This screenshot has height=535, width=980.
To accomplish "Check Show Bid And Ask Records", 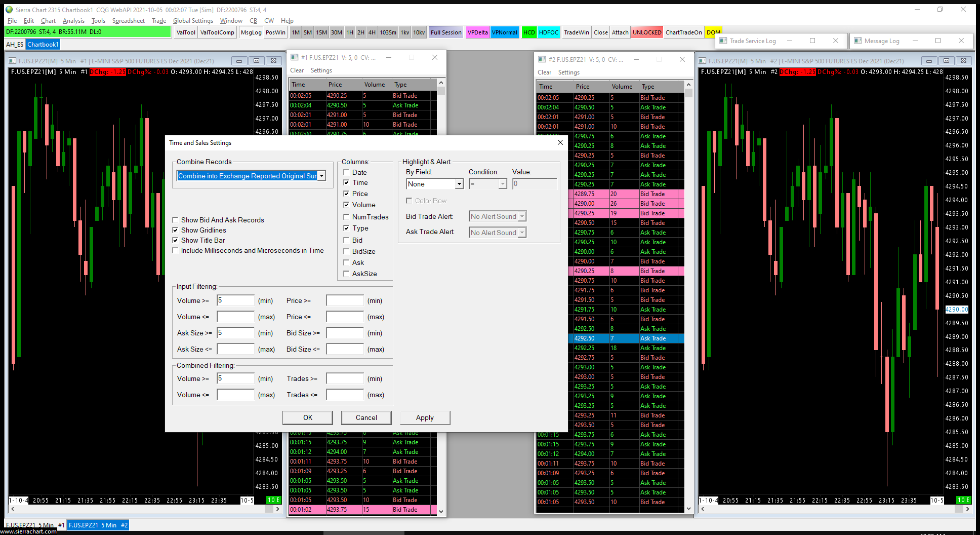I will tap(175, 220).
